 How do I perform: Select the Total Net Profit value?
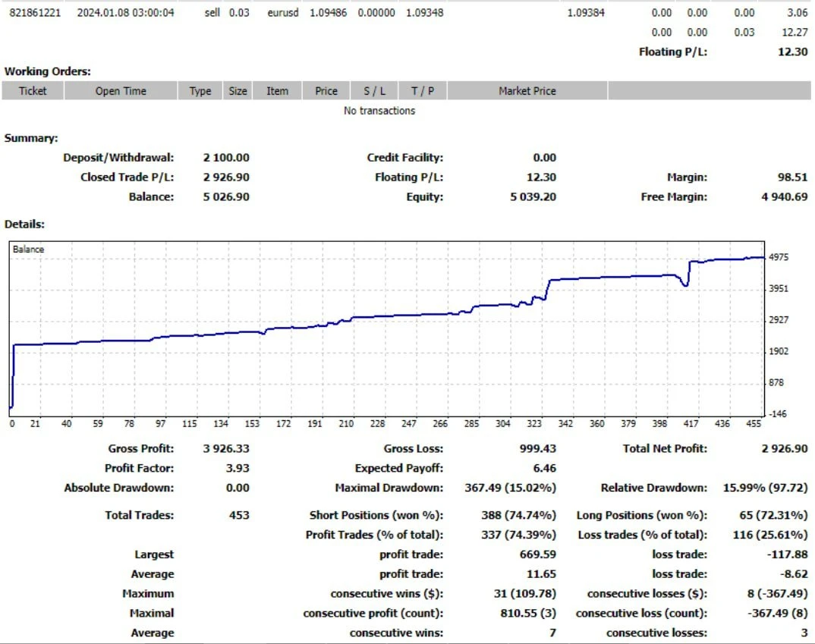click(x=785, y=449)
